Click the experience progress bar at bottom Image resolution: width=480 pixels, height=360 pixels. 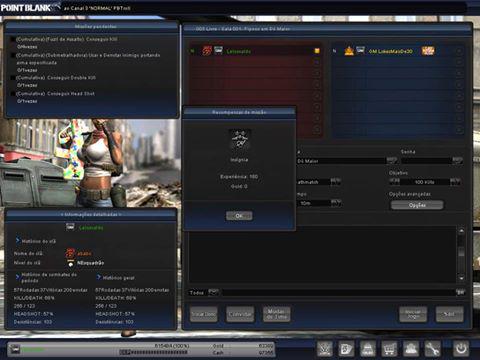154,352
